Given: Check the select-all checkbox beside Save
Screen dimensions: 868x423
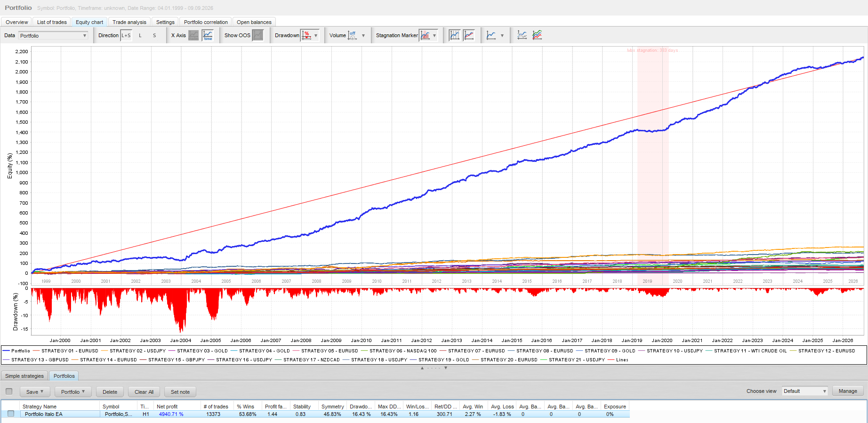Looking at the screenshot, I should coord(9,391).
